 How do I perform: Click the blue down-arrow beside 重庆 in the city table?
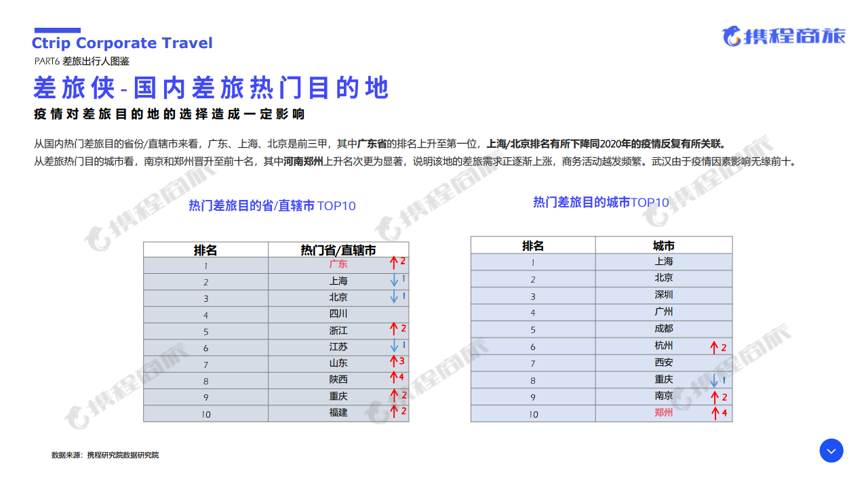(x=714, y=381)
